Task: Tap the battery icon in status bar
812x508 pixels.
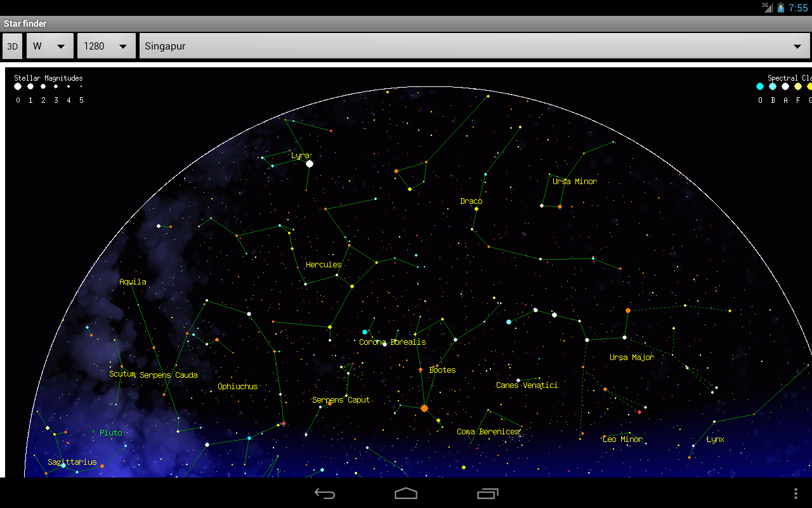Action: [x=781, y=8]
